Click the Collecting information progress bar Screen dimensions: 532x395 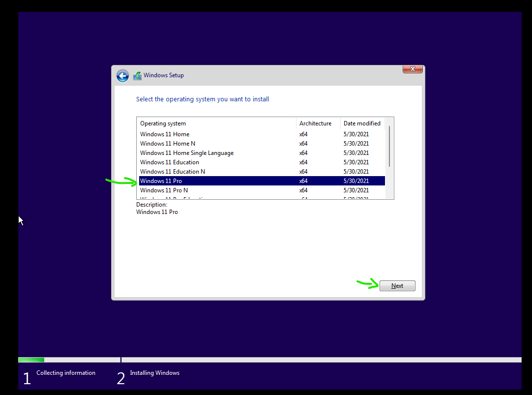point(69,360)
